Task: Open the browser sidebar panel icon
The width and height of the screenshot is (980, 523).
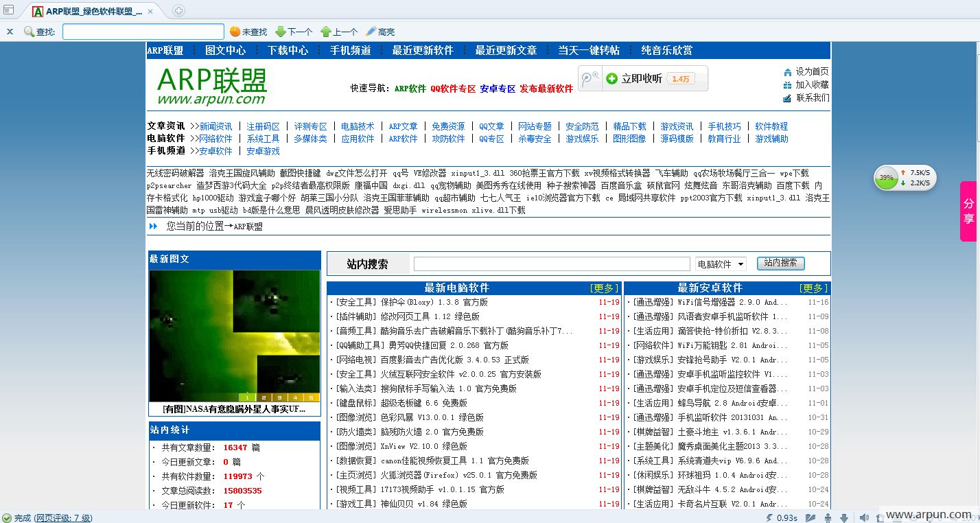Action: pos(9,10)
